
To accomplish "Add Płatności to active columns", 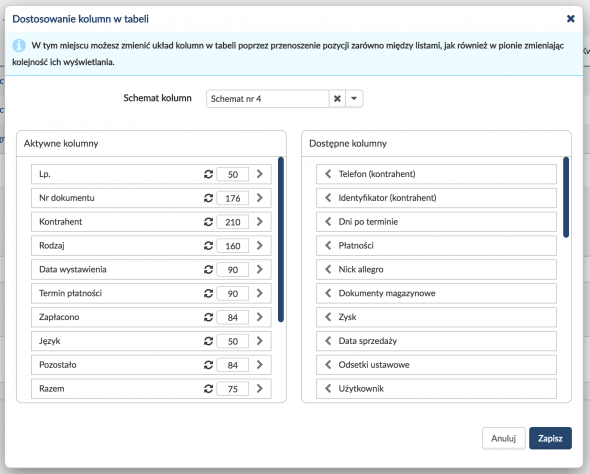I will coord(328,246).
